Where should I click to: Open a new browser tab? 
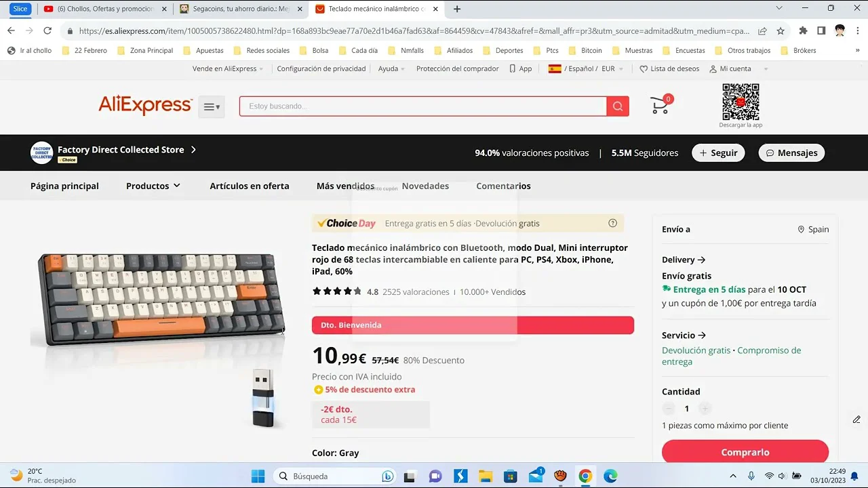(x=457, y=9)
